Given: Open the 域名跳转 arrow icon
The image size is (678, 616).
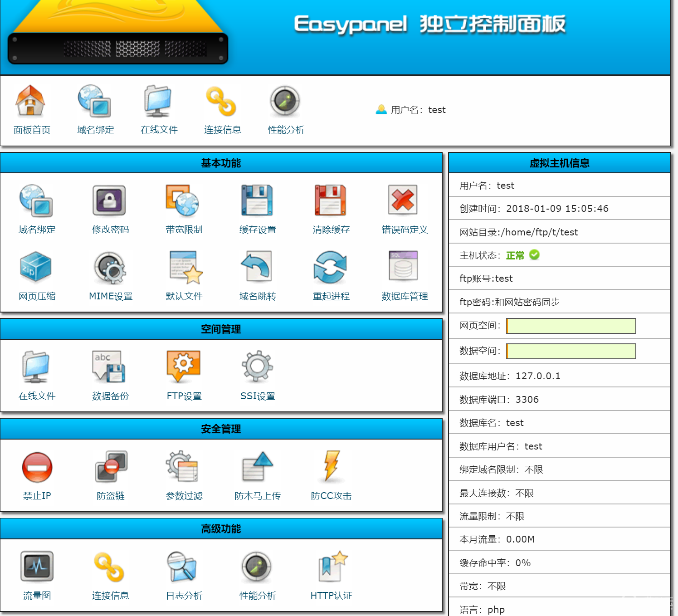Looking at the screenshot, I should click(257, 267).
